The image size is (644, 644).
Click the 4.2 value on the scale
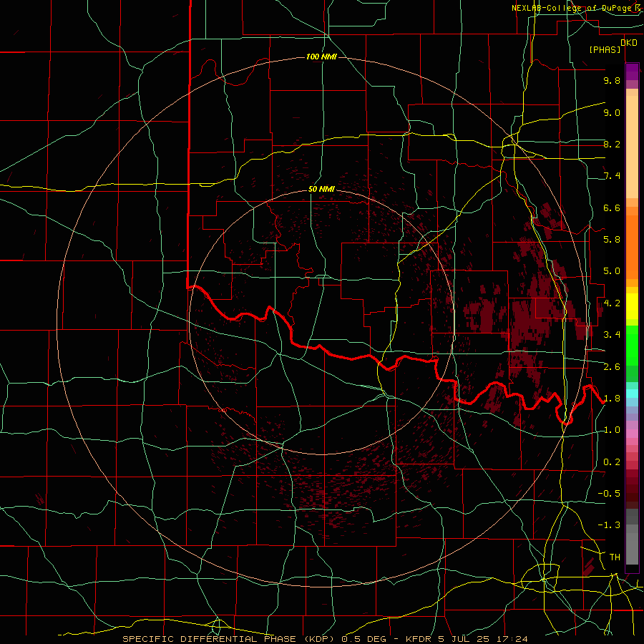point(612,303)
